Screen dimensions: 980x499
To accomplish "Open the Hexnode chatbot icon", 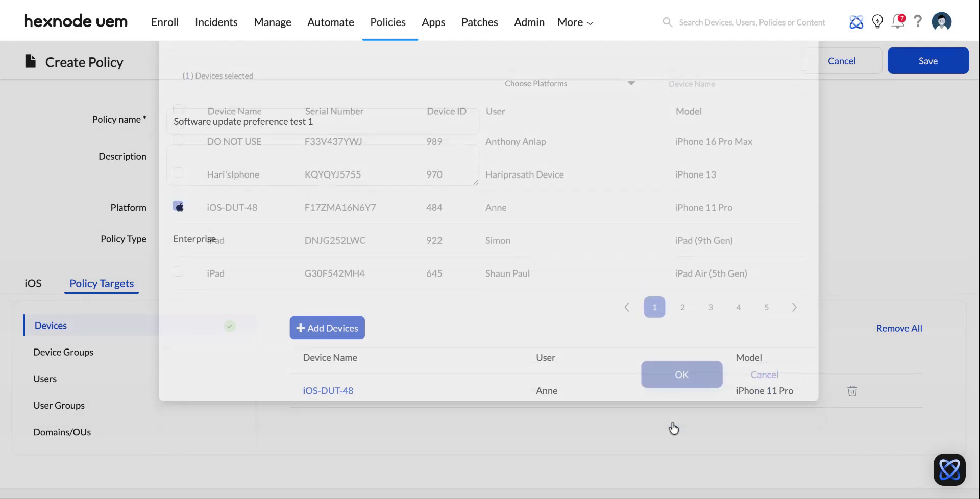I will tap(949, 469).
